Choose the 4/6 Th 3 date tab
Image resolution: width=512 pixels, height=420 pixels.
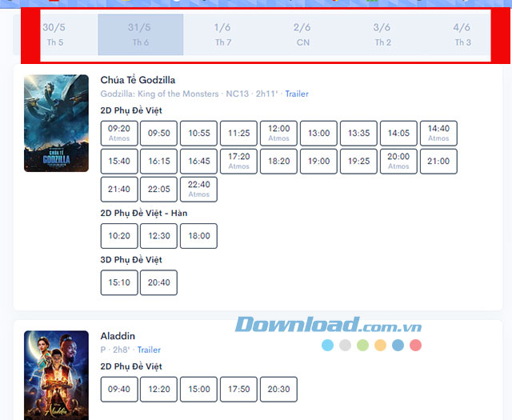coord(462,34)
